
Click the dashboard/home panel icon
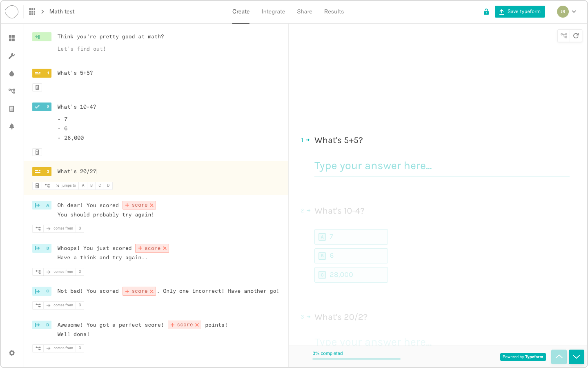(x=12, y=39)
